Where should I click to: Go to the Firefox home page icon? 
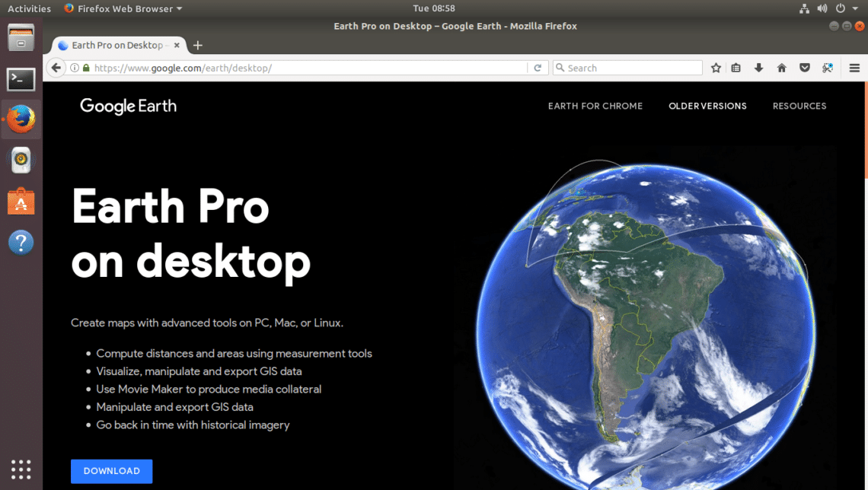781,68
